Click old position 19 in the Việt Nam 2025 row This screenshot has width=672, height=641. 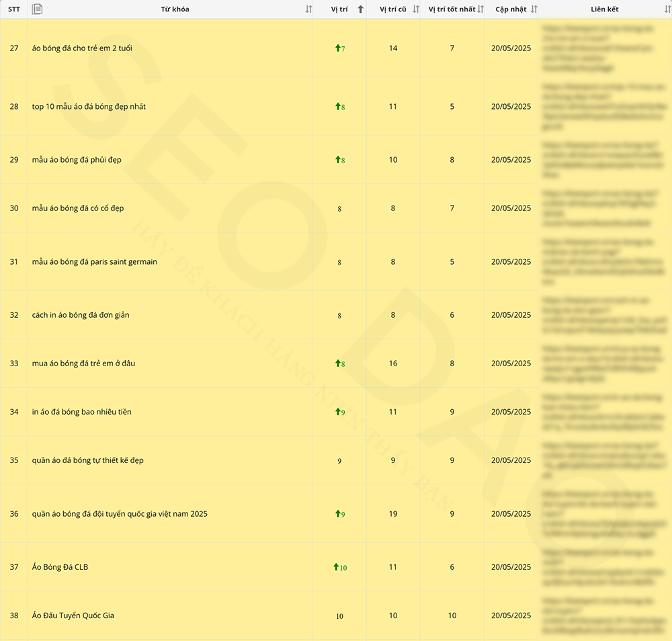[393, 514]
